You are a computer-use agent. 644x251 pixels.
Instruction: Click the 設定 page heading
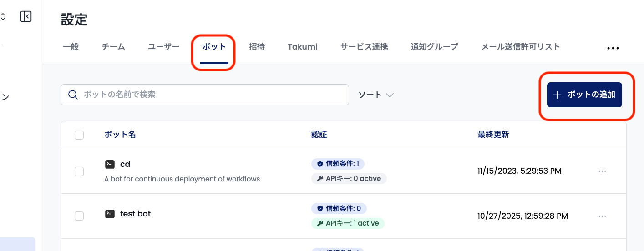point(74,20)
